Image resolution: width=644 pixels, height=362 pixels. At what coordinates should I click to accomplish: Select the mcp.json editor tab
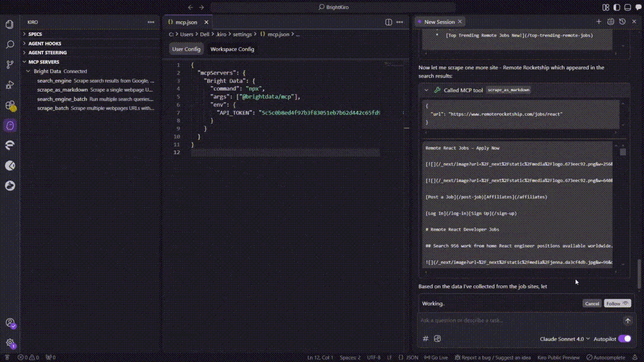[187, 22]
